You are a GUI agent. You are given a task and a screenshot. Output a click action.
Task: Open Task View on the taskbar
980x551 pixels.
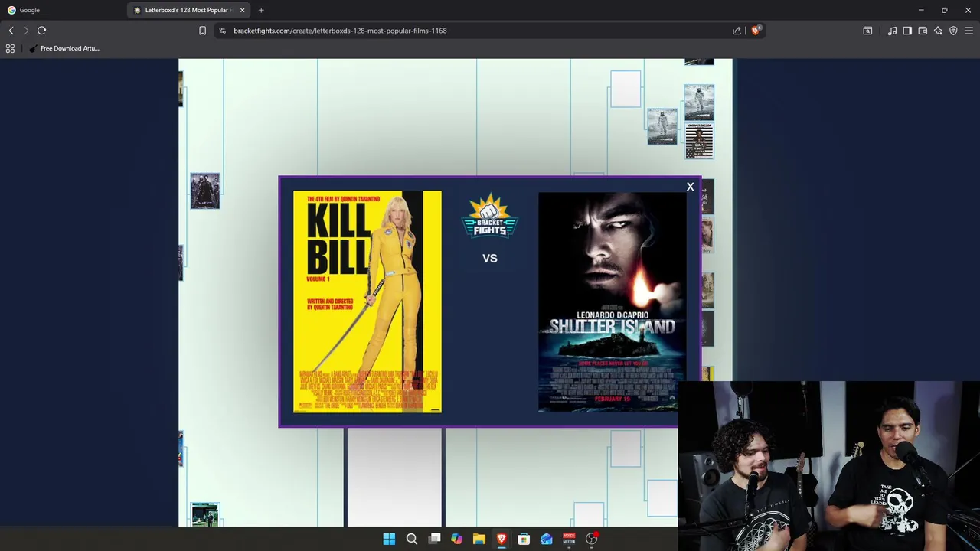tap(434, 539)
